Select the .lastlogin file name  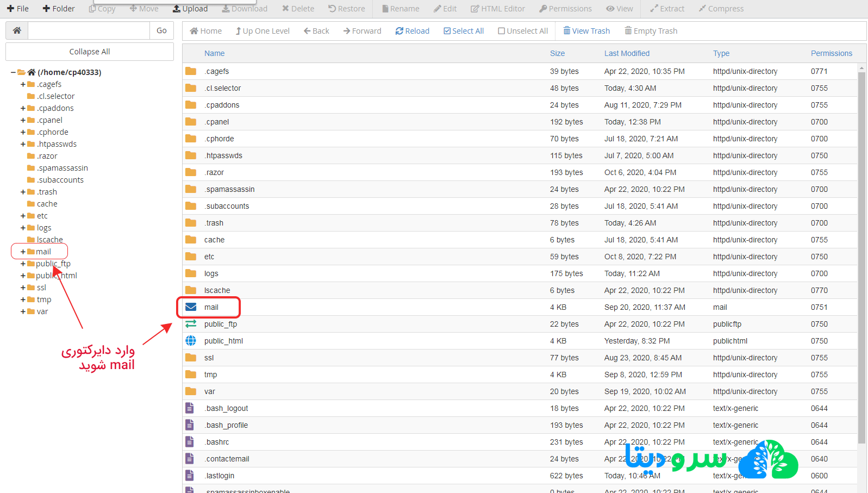[x=220, y=476]
